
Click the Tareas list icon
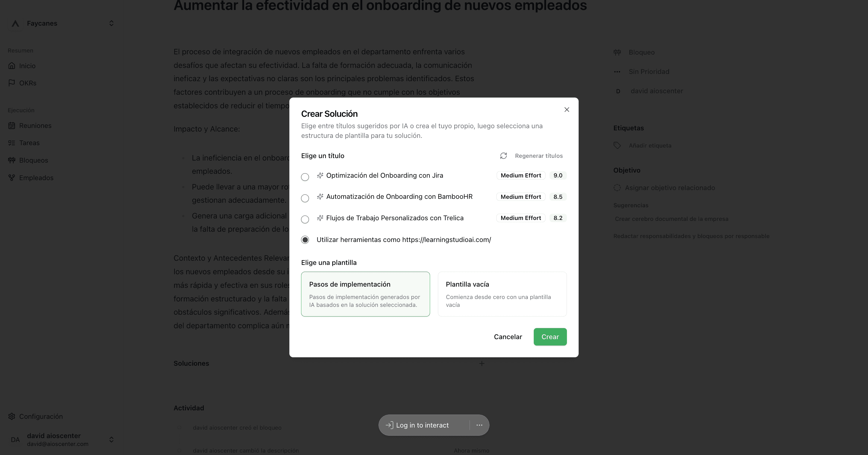point(12,143)
